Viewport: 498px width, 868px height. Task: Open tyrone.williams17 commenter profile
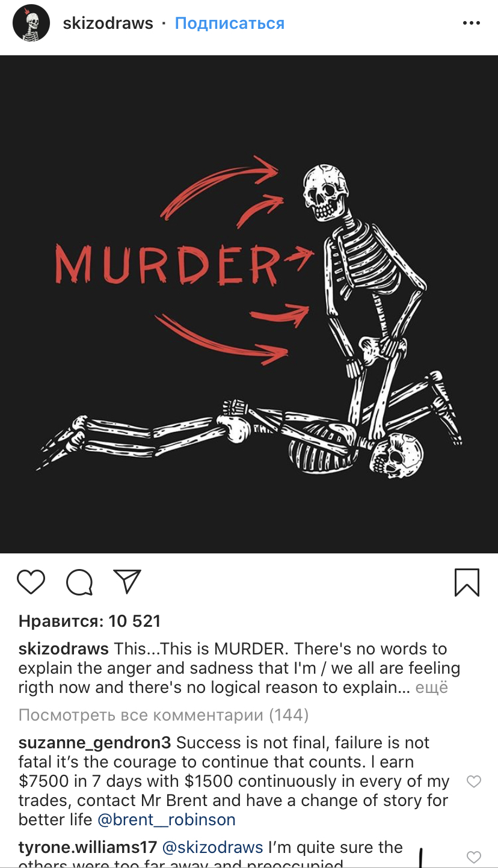coord(88,848)
